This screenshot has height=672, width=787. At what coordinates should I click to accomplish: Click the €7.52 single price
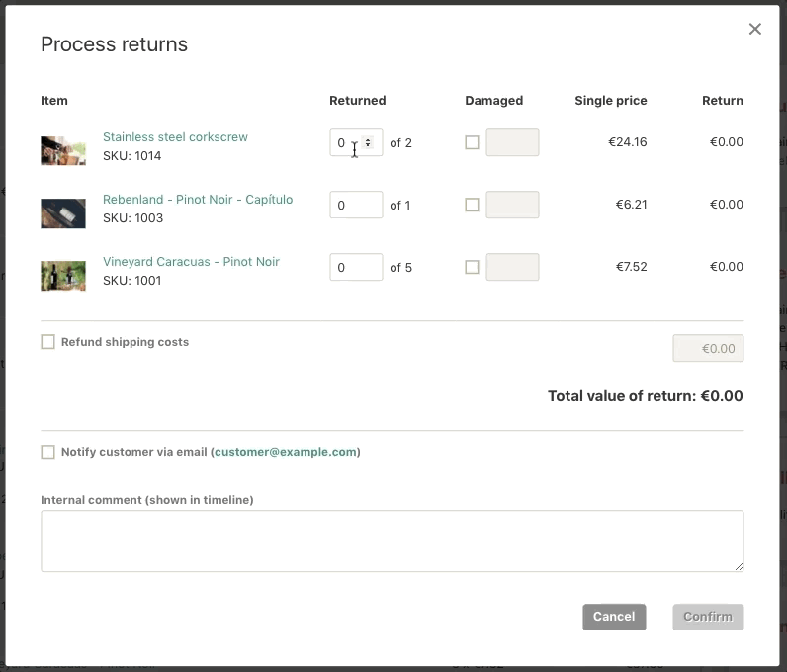[632, 267]
